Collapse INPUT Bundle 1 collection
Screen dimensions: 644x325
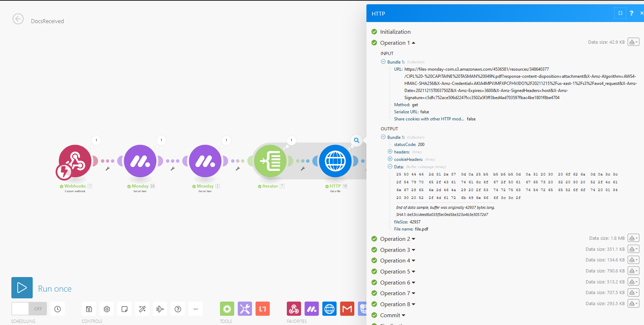click(383, 61)
